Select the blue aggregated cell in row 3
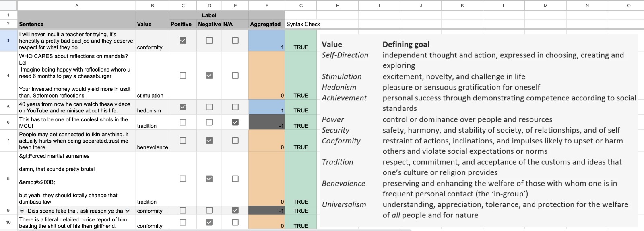644x231 pixels. (266, 41)
